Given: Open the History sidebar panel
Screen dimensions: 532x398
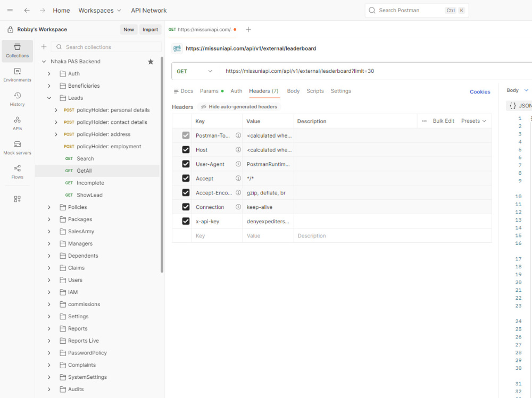Looking at the screenshot, I should 18,99.
